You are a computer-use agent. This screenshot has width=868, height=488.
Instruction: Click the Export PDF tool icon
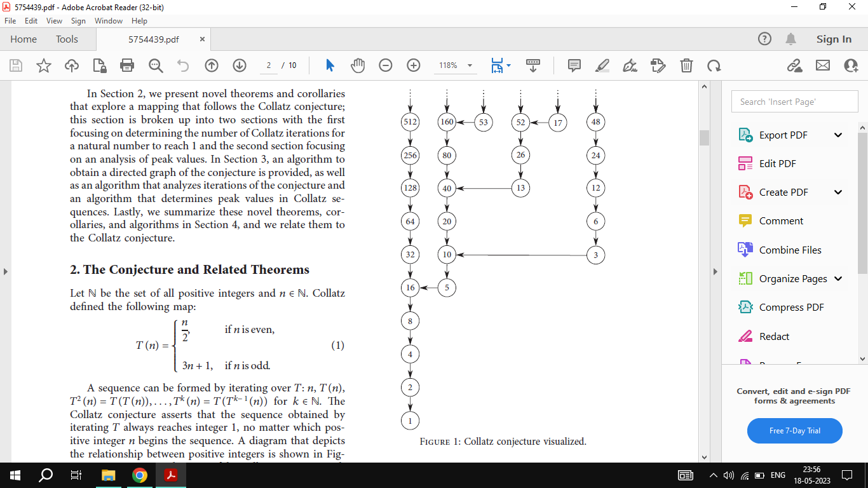click(x=745, y=135)
